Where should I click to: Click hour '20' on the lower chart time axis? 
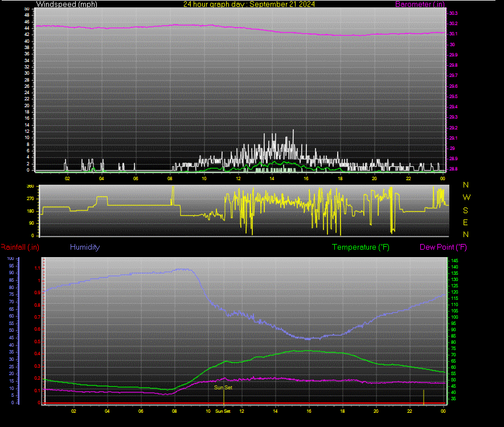[376, 411]
